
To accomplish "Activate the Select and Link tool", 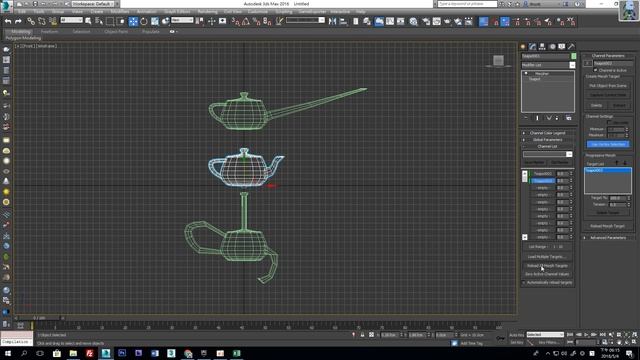I will (x=31, y=21).
